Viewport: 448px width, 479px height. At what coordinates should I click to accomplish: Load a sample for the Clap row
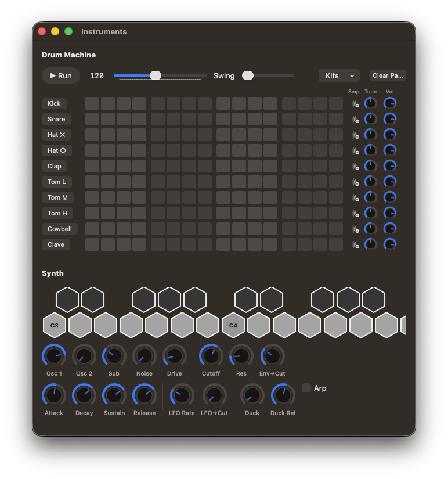(x=354, y=167)
